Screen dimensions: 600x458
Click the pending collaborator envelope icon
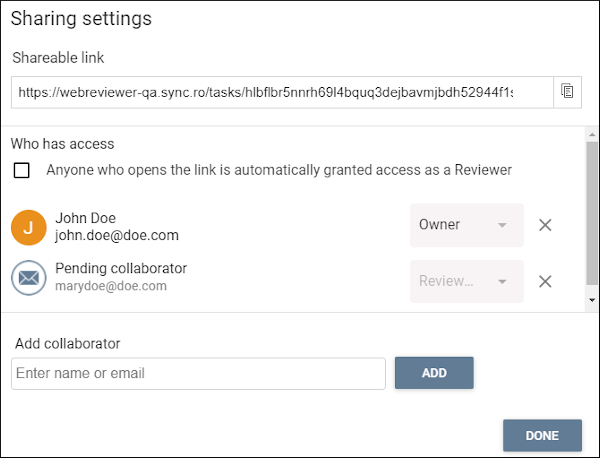tap(29, 278)
